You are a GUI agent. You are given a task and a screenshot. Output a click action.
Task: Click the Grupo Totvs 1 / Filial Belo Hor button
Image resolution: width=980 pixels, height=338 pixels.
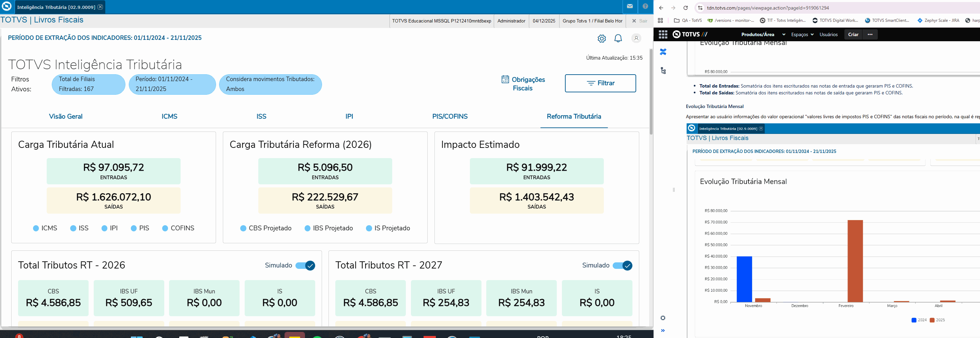(x=592, y=21)
